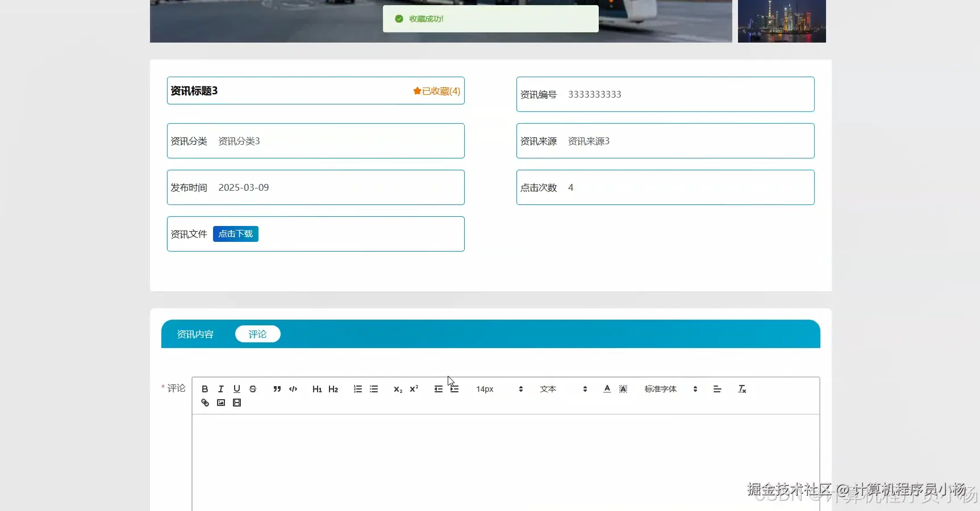Insert a hyperlink into the comment
The image size is (980, 511).
tap(205, 403)
